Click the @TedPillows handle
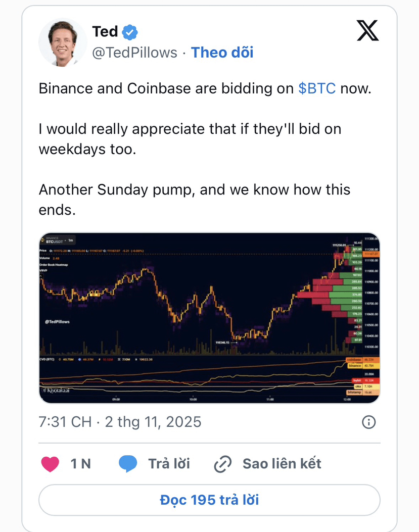Screen dimensions: 419x532 click(135, 53)
